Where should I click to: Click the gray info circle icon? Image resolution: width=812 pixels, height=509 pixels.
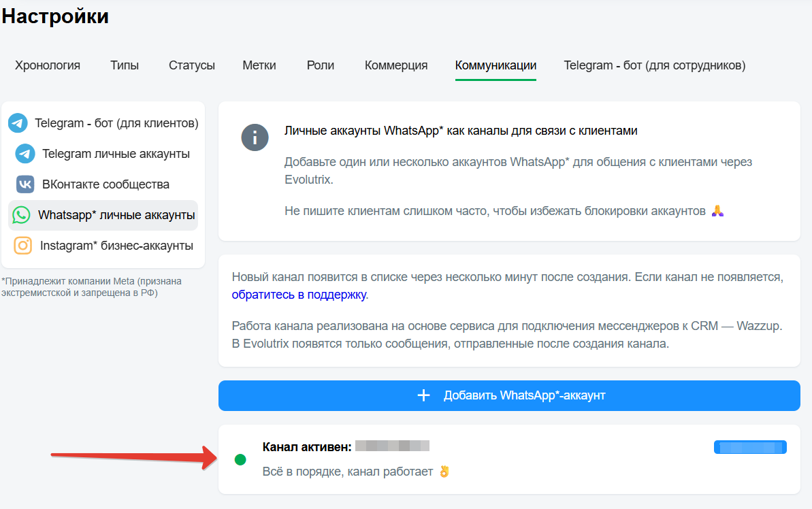(255, 137)
